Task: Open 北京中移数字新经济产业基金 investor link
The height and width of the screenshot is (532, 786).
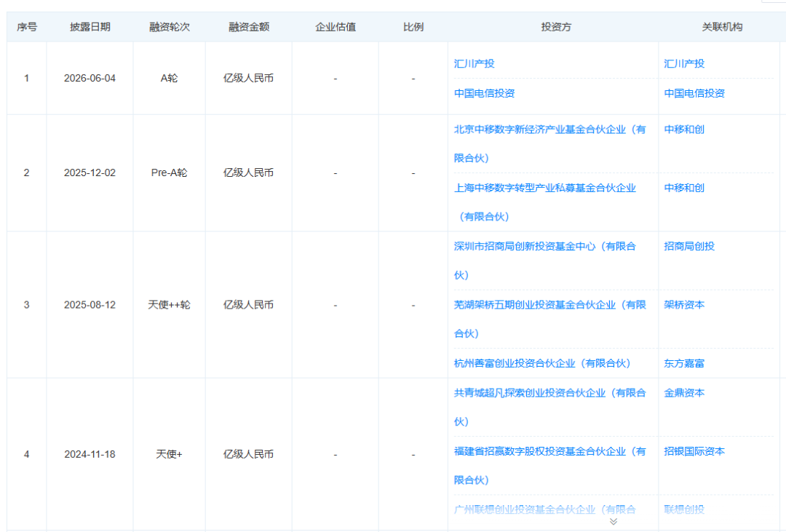Action: click(550, 143)
